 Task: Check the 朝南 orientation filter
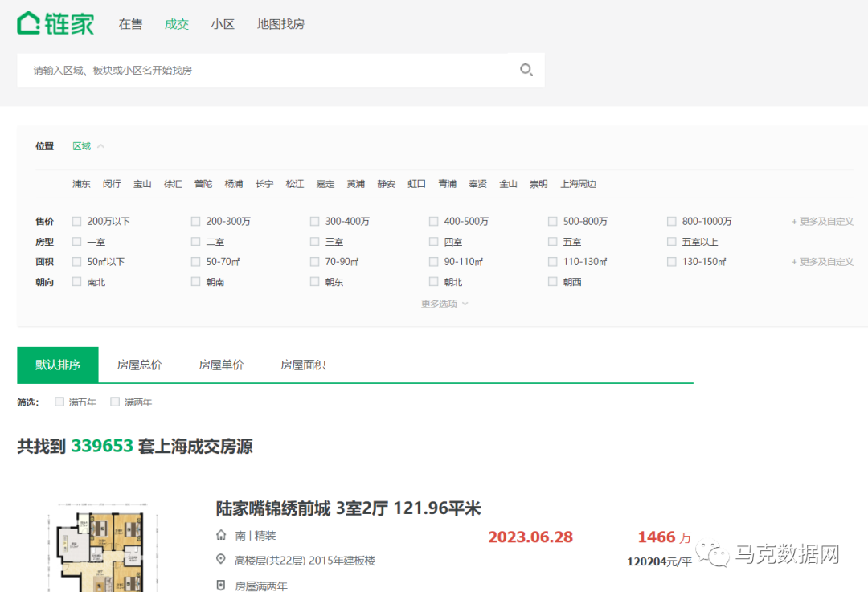tap(195, 281)
